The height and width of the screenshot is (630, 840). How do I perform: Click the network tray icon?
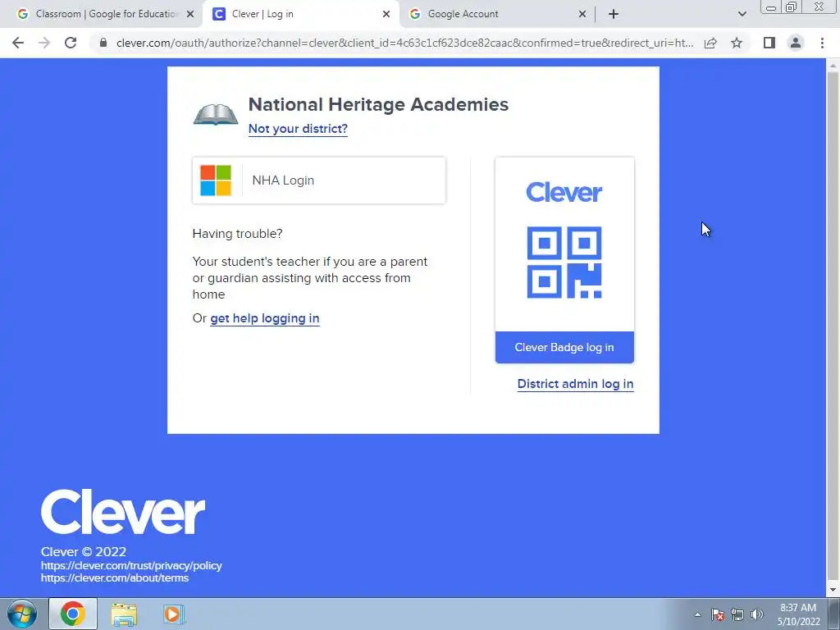pyautogui.click(x=737, y=614)
